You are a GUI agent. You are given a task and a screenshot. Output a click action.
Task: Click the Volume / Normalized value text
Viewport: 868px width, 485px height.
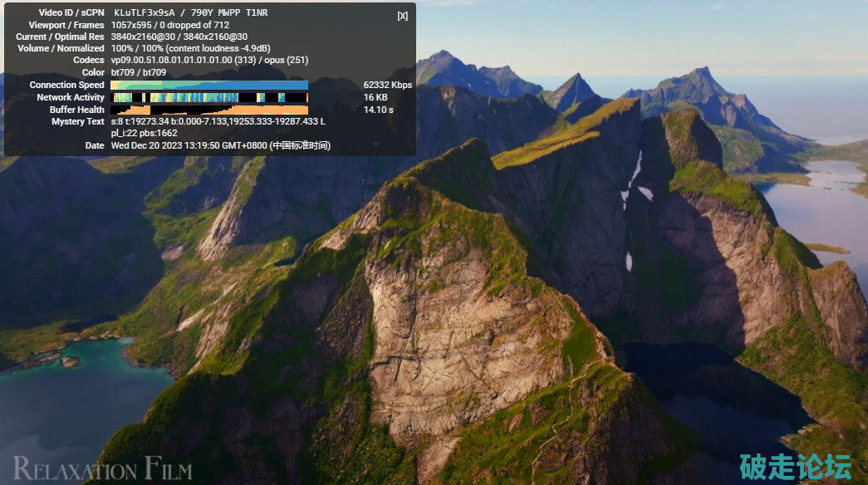[190, 48]
